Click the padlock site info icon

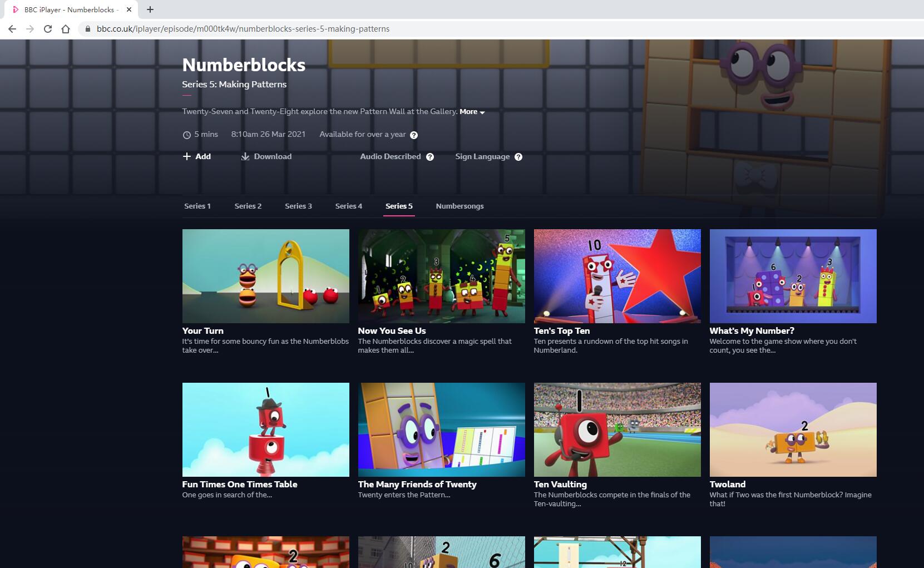(88, 29)
